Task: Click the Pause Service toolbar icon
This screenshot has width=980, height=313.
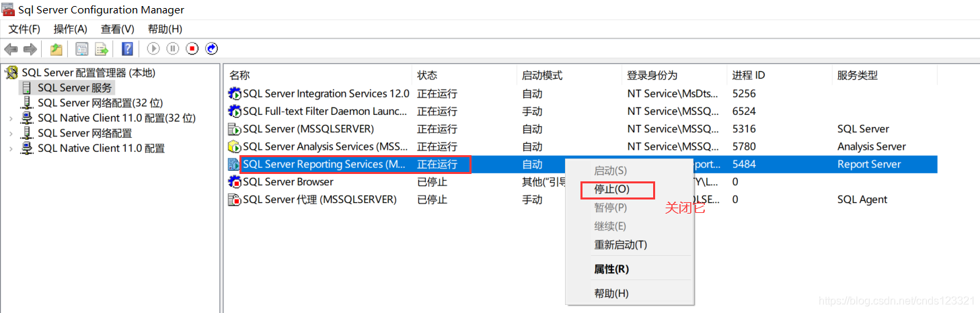Action: [x=173, y=48]
